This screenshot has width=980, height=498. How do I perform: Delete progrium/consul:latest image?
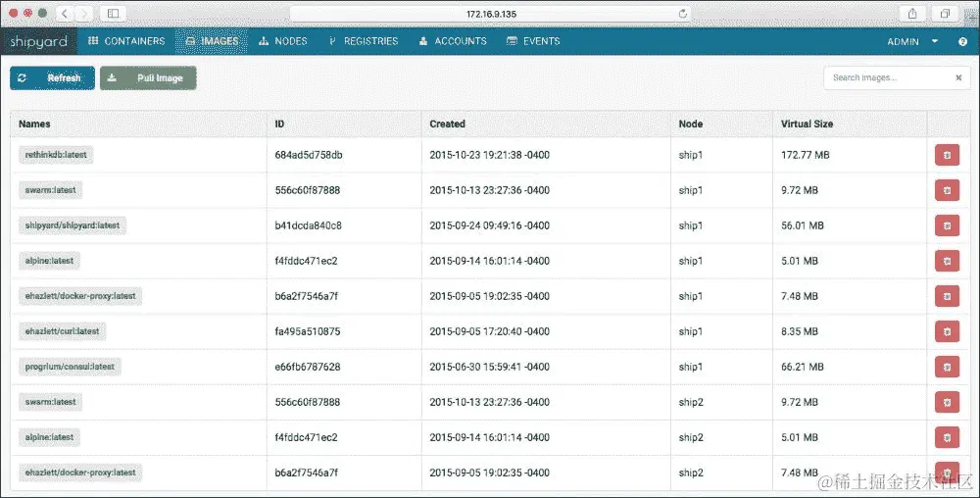[x=947, y=367]
